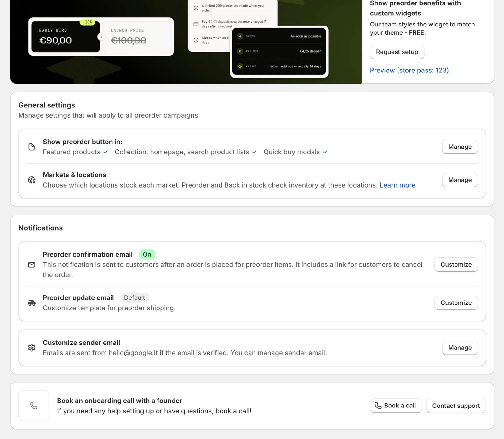Click the phone icon tile beside onboarding call
Screen dimensions: 504x439
pos(34,406)
